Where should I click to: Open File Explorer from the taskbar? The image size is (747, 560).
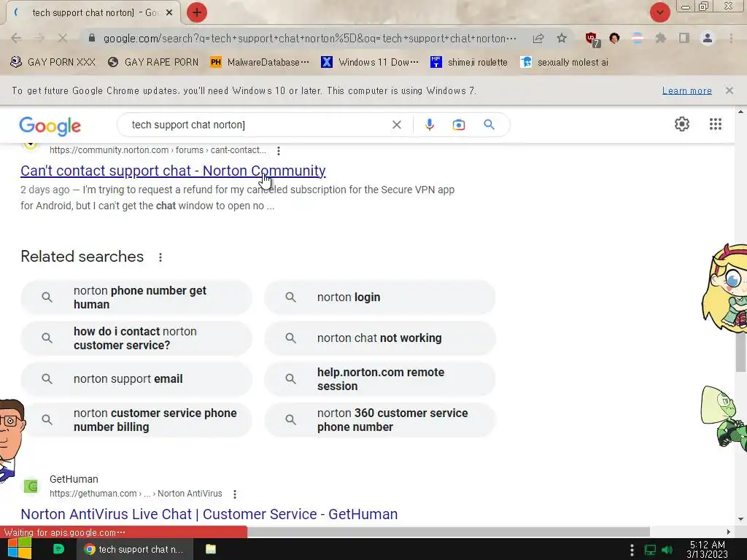click(x=211, y=549)
